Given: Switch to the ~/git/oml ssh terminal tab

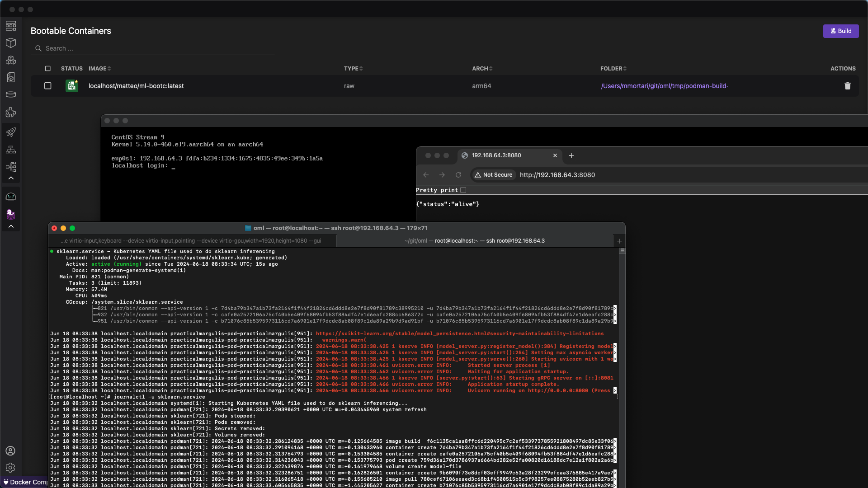Looking at the screenshot, I should [475, 241].
